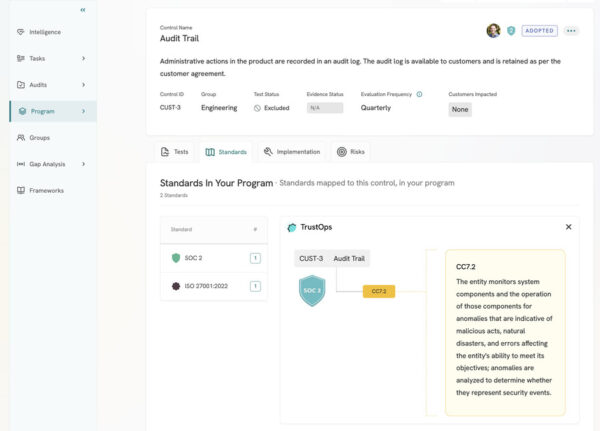600x431 pixels.
Task: Click the SOC 2 shield badge in diagram
Action: coord(312,291)
